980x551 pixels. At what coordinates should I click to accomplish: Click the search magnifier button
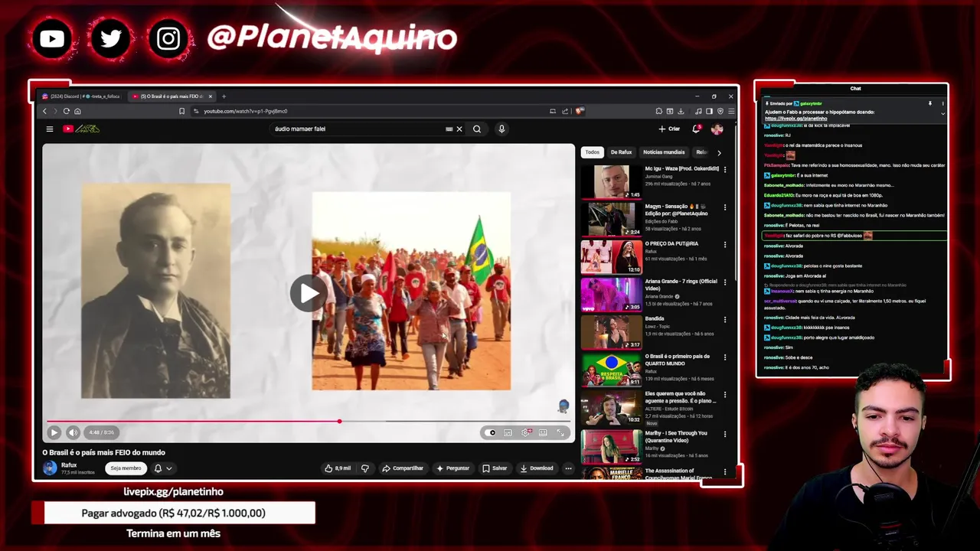click(477, 129)
